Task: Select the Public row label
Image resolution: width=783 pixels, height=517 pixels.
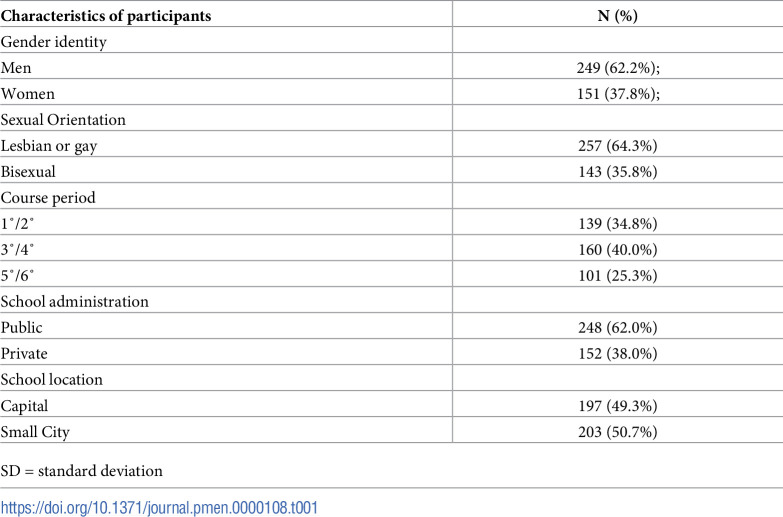Action: click(21, 328)
